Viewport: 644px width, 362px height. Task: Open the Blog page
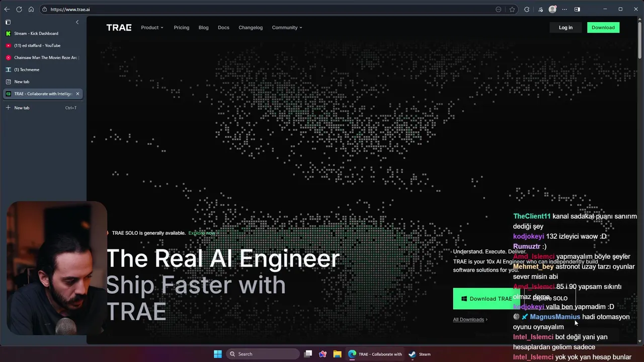(x=203, y=28)
